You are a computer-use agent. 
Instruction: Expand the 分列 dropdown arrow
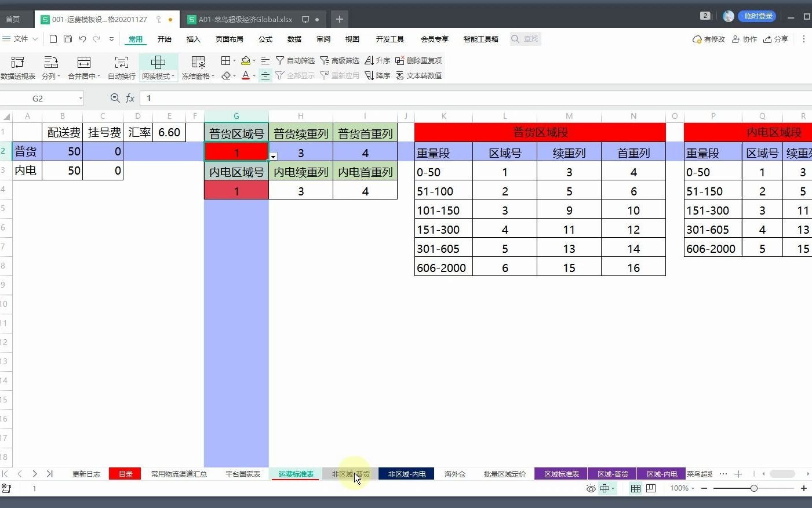[59, 76]
